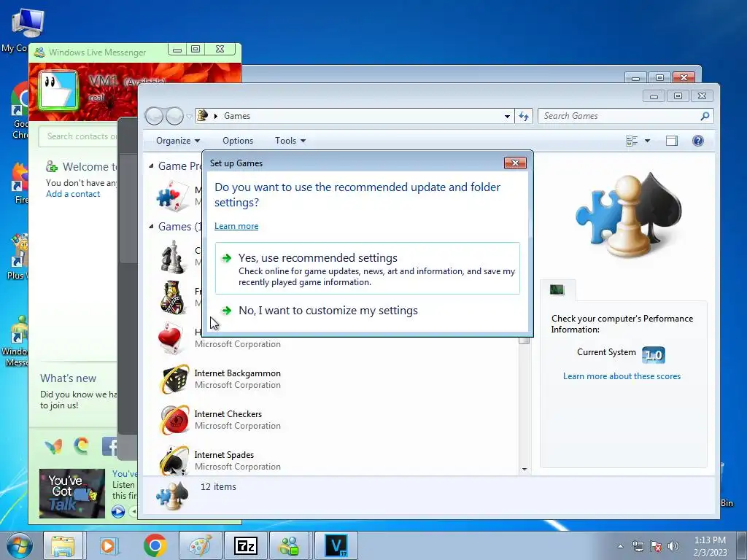Open the Options menu item
This screenshot has height=560, width=747.
pyautogui.click(x=238, y=141)
